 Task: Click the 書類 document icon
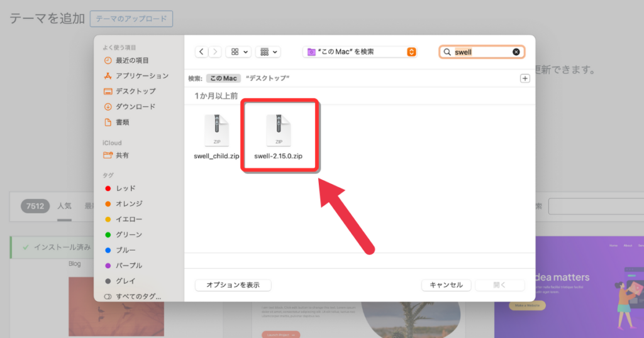pos(108,123)
